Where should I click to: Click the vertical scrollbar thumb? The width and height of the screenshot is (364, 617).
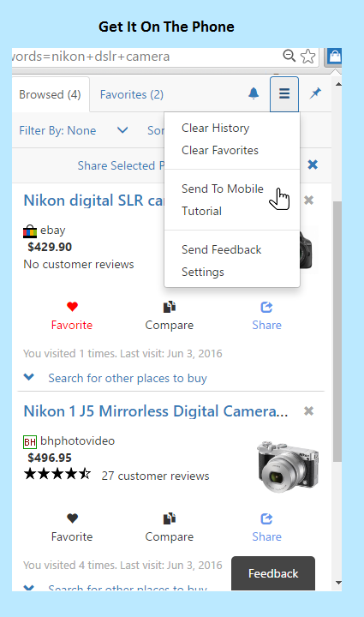(x=337, y=332)
